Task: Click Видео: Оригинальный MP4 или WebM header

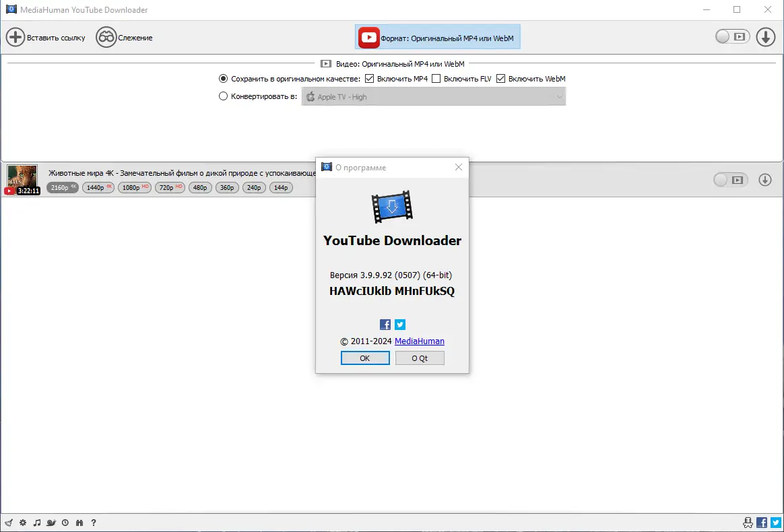Action: [393, 64]
